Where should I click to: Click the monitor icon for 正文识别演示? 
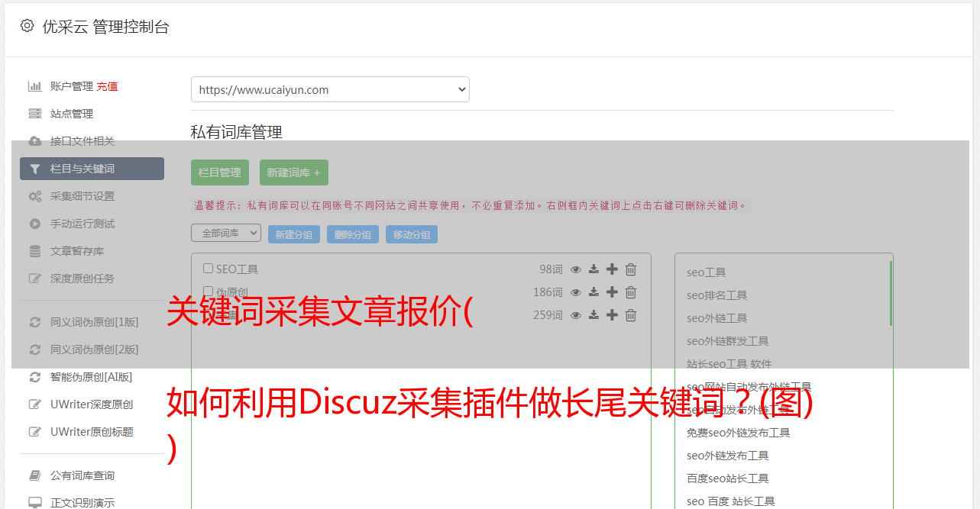[x=34, y=503]
